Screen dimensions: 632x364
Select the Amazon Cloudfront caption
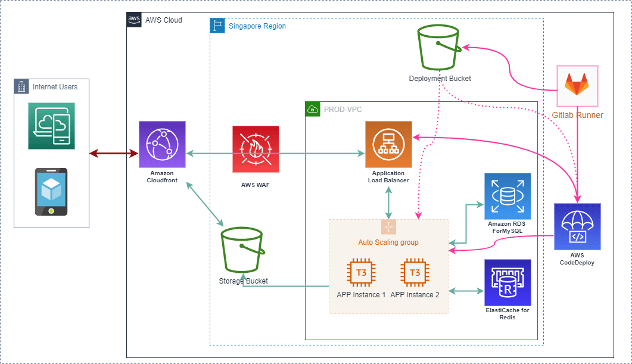pyautogui.click(x=162, y=176)
